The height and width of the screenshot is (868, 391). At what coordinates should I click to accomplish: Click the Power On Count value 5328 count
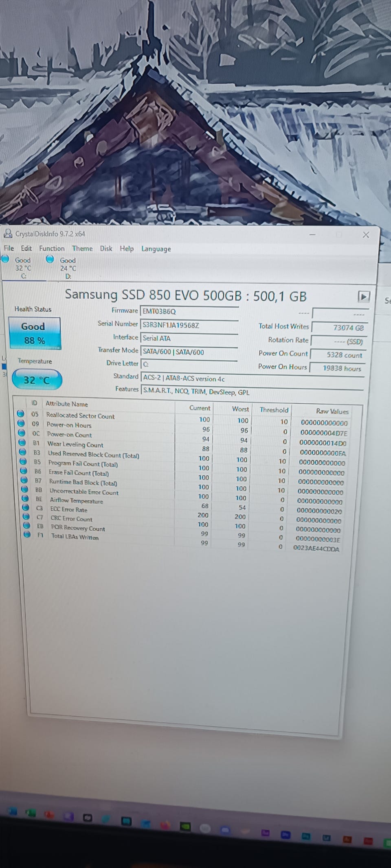click(x=338, y=354)
